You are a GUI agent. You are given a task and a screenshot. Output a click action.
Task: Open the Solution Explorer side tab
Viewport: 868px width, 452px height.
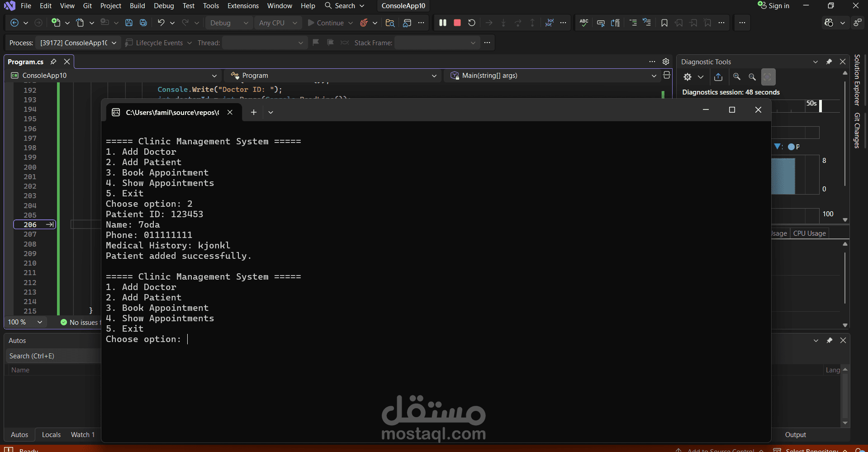[x=857, y=80]
